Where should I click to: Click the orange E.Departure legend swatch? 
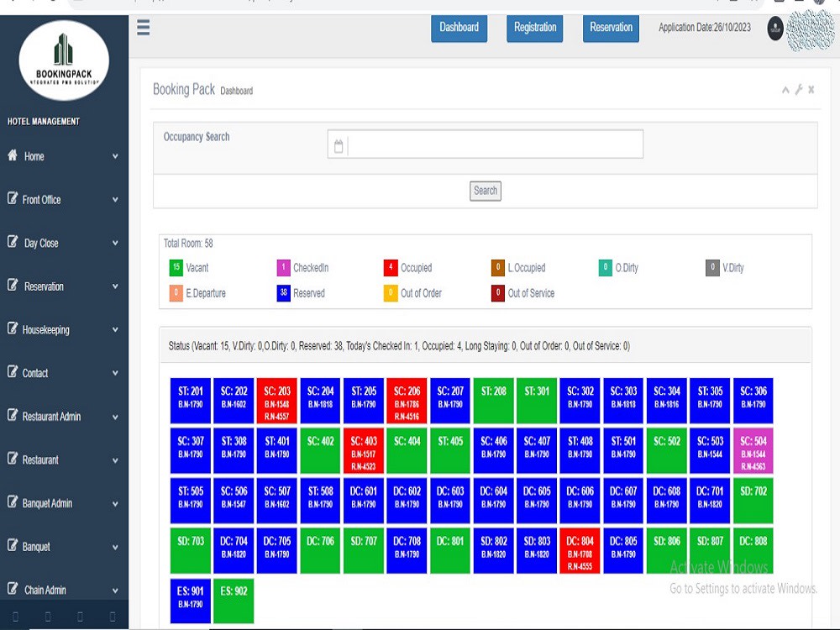pos(176,293)
